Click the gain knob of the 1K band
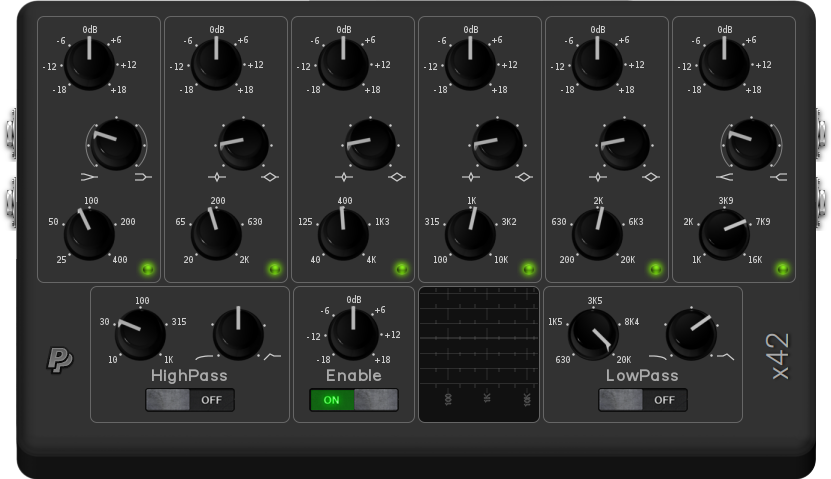 click(x=470, y=65)
